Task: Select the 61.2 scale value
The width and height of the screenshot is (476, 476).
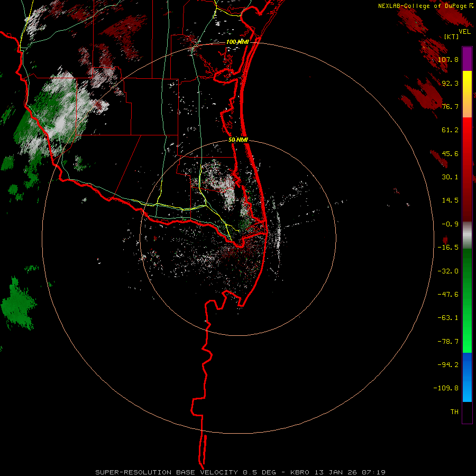Action: click(450, 130)
